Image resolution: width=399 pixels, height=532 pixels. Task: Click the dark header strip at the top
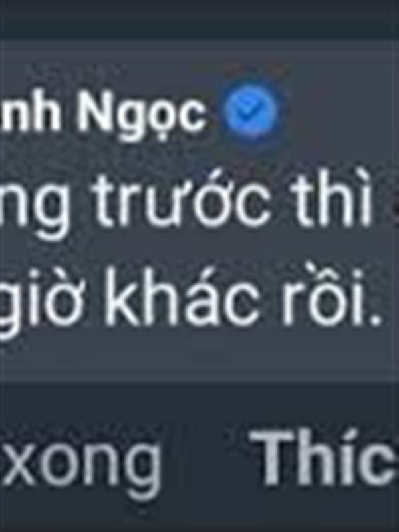[199, 19]
